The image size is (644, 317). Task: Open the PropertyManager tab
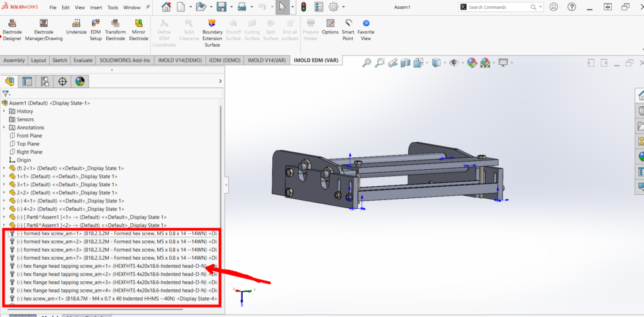point(27,81)
